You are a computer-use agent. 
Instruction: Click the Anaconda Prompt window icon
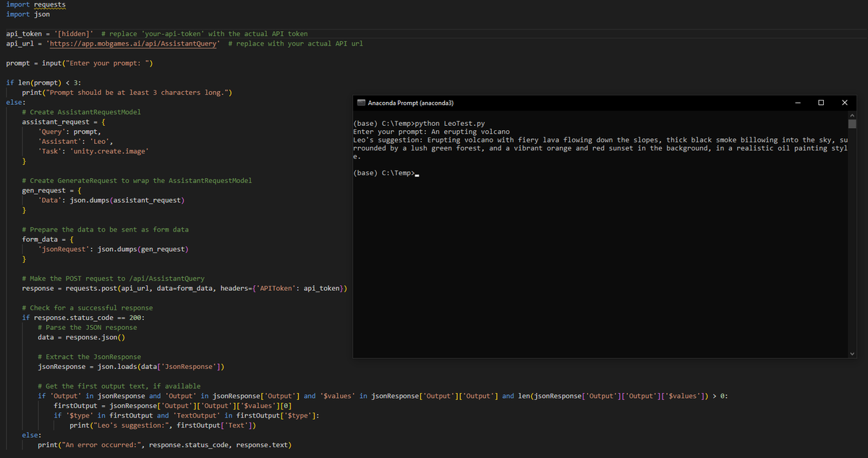click(x=362, y=103)
